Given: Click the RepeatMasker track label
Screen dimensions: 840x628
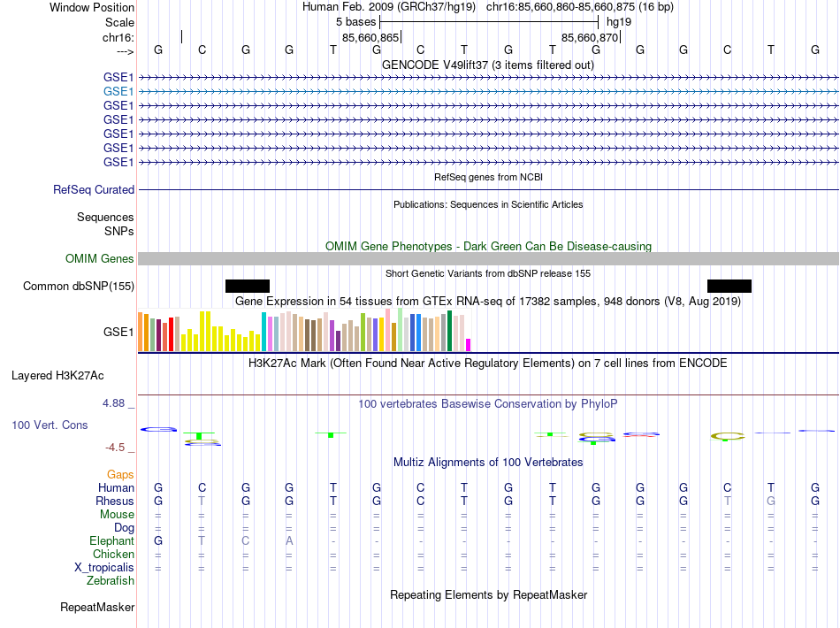Looking at the screenshot, I should (x=97, y=607).
